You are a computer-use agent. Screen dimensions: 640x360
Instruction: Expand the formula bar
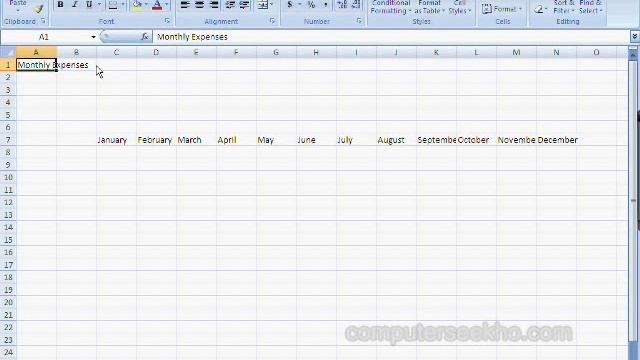click(x=635, y=37)
